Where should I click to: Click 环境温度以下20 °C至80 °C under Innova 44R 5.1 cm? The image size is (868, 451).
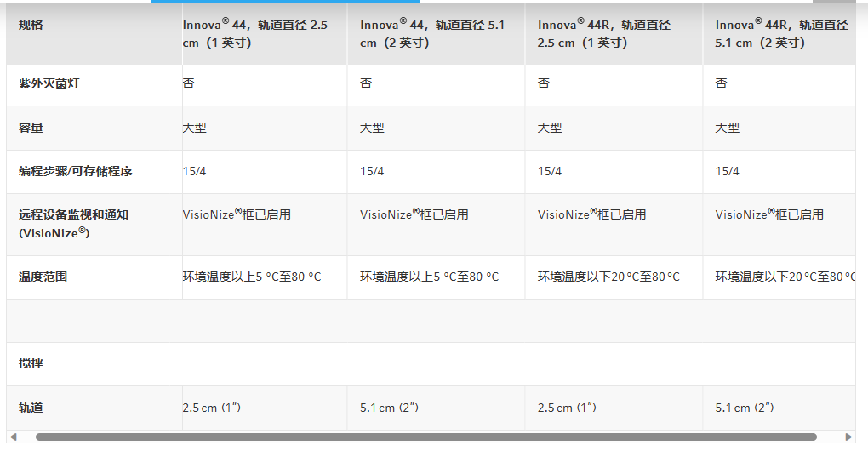[x=785, y=277]
